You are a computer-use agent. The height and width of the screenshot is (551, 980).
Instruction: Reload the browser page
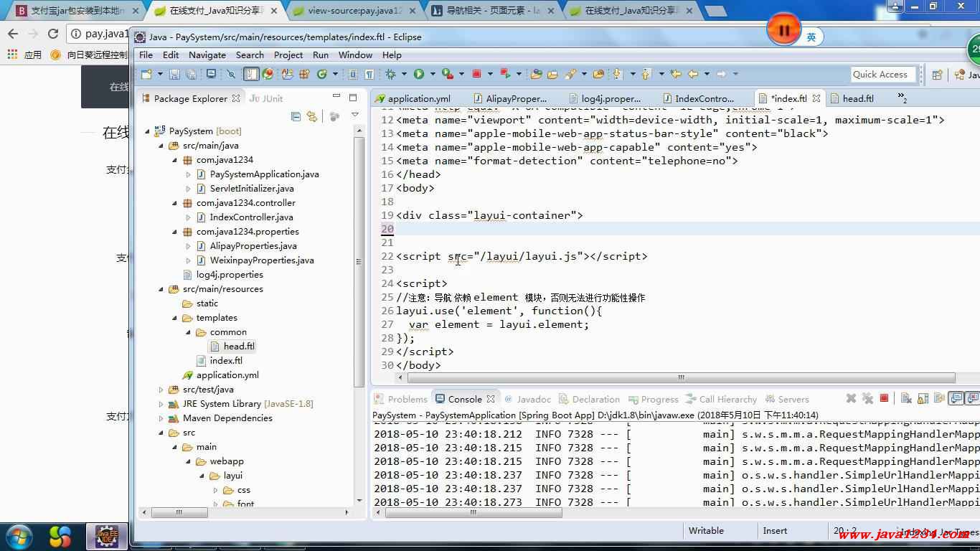[x=53, y=34]
